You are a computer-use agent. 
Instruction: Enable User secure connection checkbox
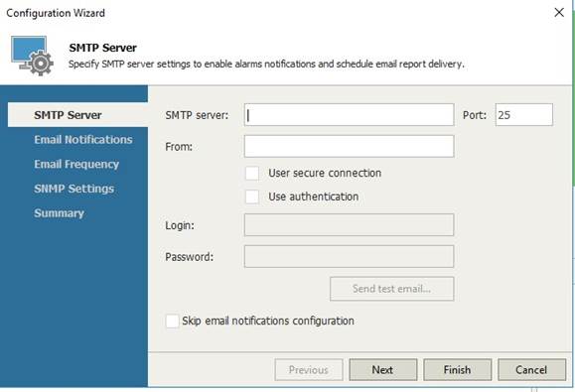coord(252,173)
